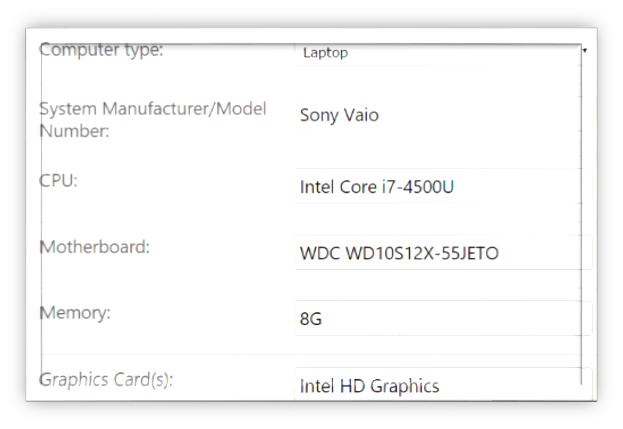
Task: Click the System Manufacturer/Model Number label
Action: coord(153,120)
